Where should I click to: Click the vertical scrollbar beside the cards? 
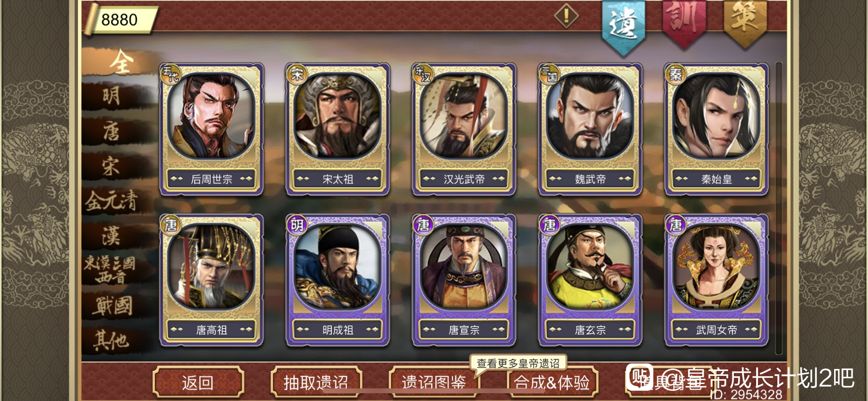779,208
